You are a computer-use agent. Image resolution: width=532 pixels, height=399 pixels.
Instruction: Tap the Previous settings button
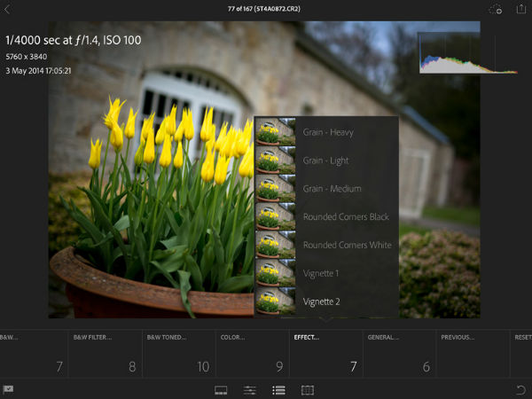coord(473,354)
